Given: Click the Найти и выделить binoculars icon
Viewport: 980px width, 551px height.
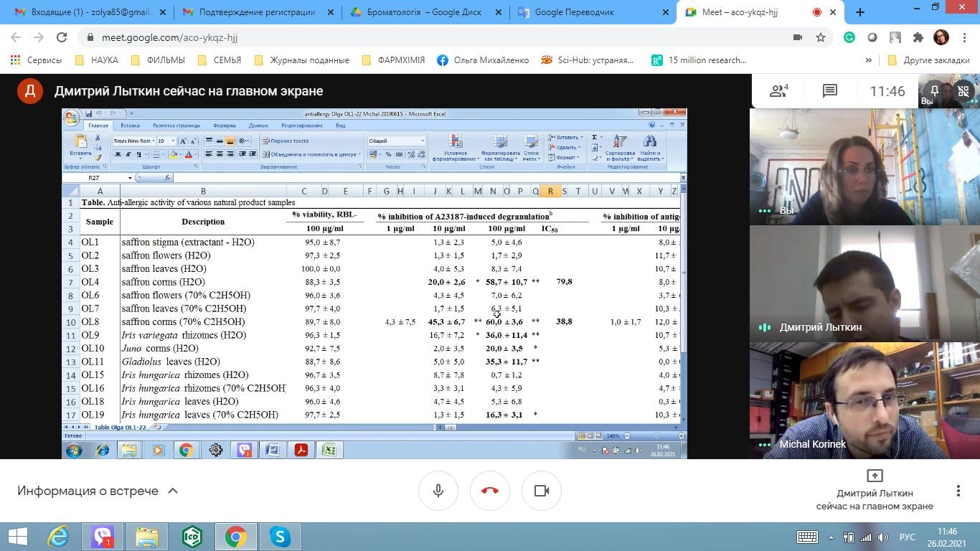Looking at the screenshot, I should tap(651, 148).
